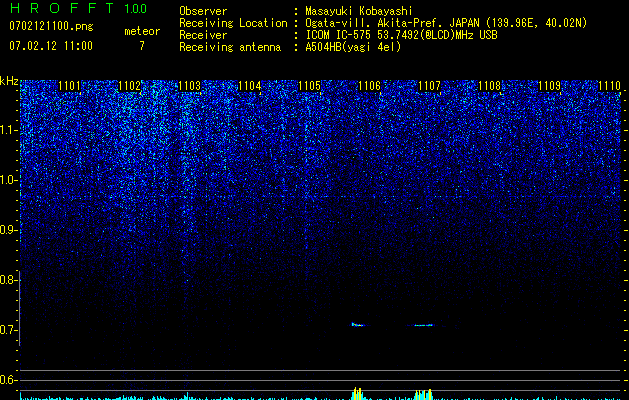Click the meteor count label
Viewport: 629px width, 400px height.
[142, 31]
